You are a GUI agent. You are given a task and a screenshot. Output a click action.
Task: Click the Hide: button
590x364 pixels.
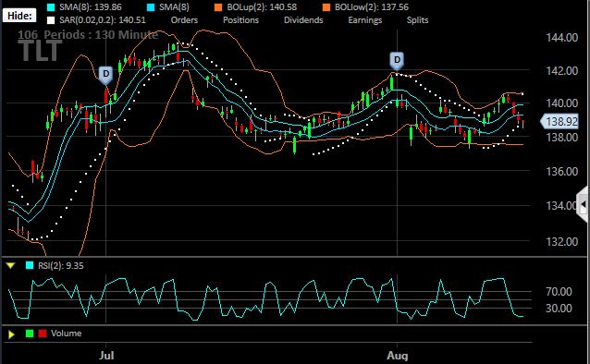click(x=19, y=16)
